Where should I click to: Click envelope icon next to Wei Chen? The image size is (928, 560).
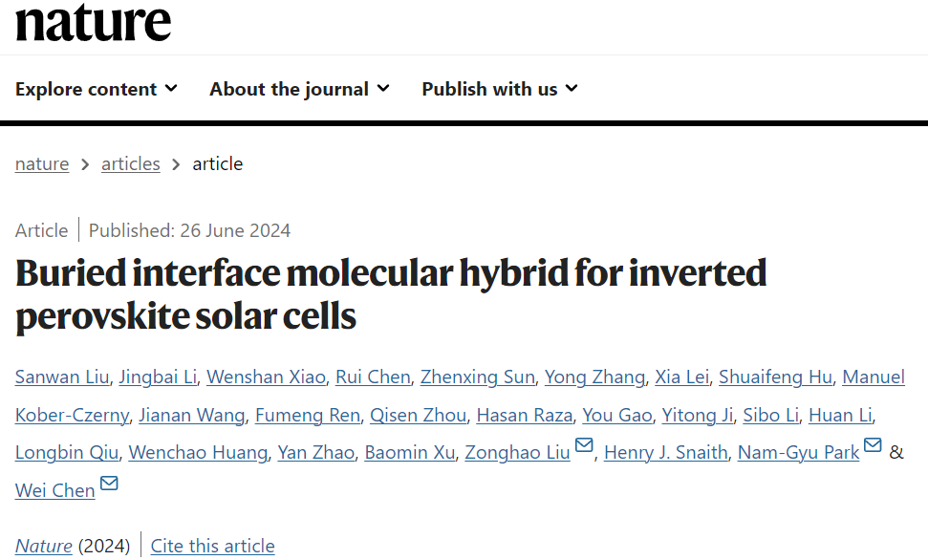(x=109, y=485)
